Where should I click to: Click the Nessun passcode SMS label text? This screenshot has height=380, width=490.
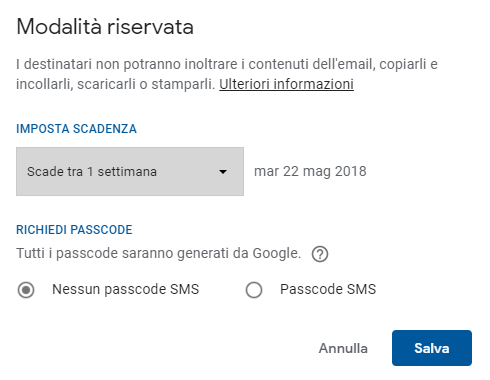click(125, 289)
